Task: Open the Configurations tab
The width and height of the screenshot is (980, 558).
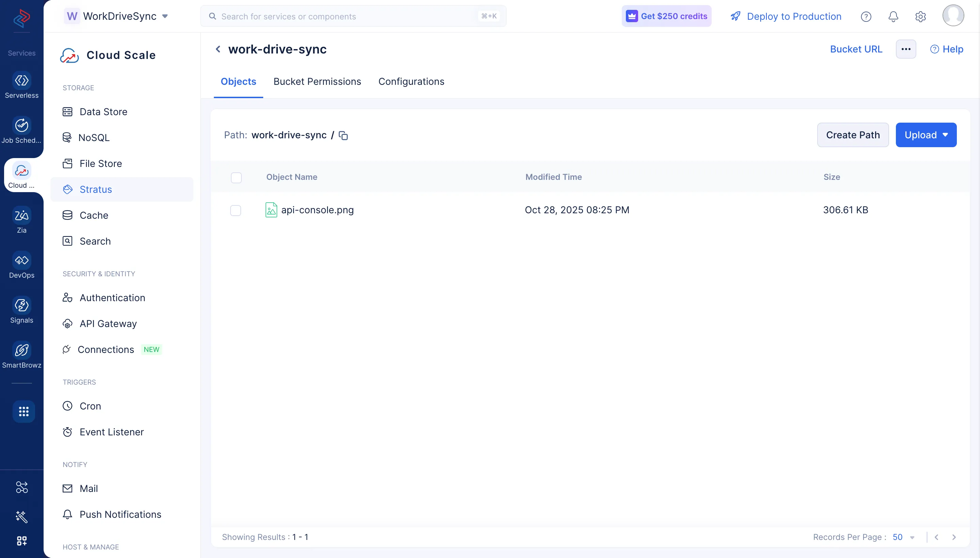Action: pos(411,81)
